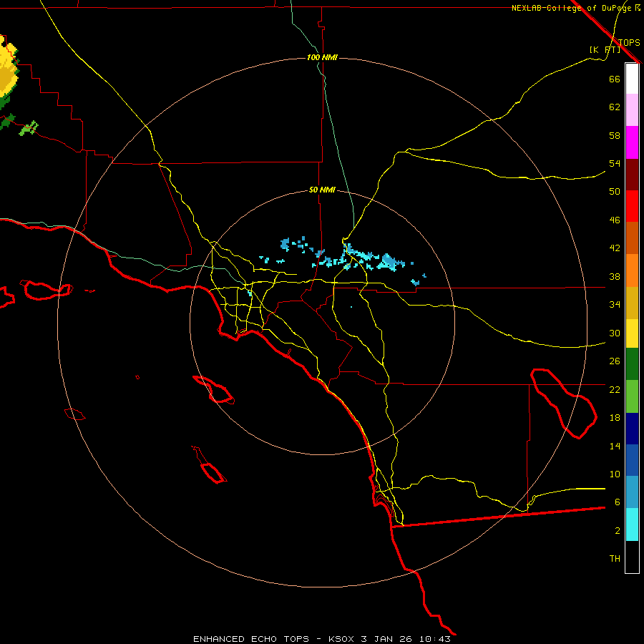Click the K FT units label
This screenshot has height=644, width=644.
(x=605, y=49)
